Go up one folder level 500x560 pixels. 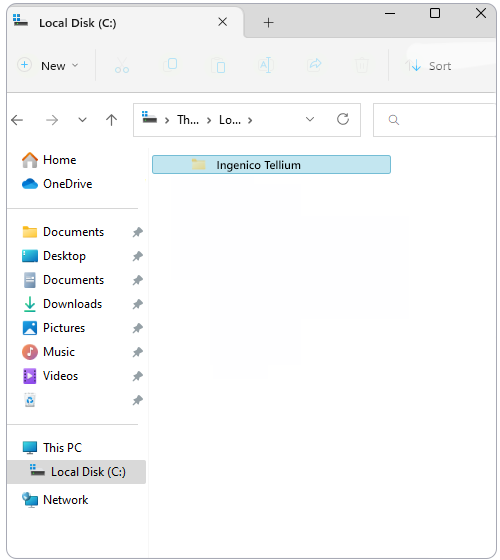pyautogui.click(x=111, y=120)
